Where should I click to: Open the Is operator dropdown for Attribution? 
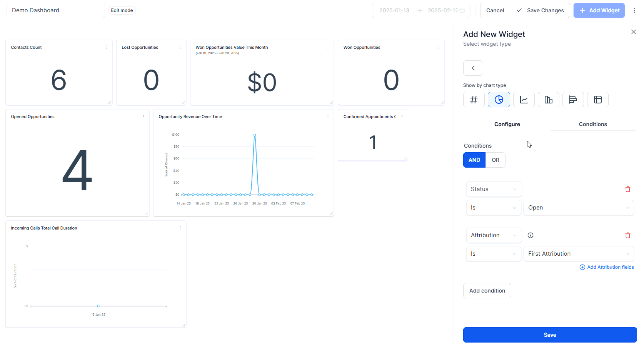[494, 254]
